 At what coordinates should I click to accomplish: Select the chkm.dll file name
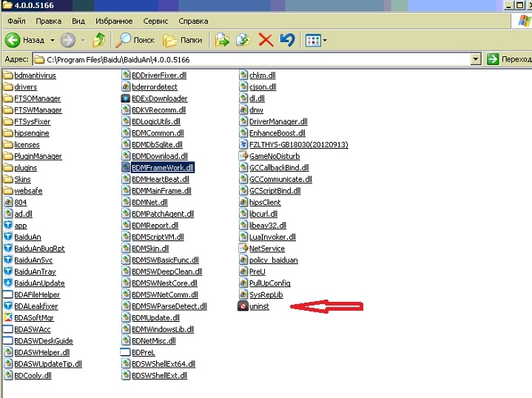point(262,75)
